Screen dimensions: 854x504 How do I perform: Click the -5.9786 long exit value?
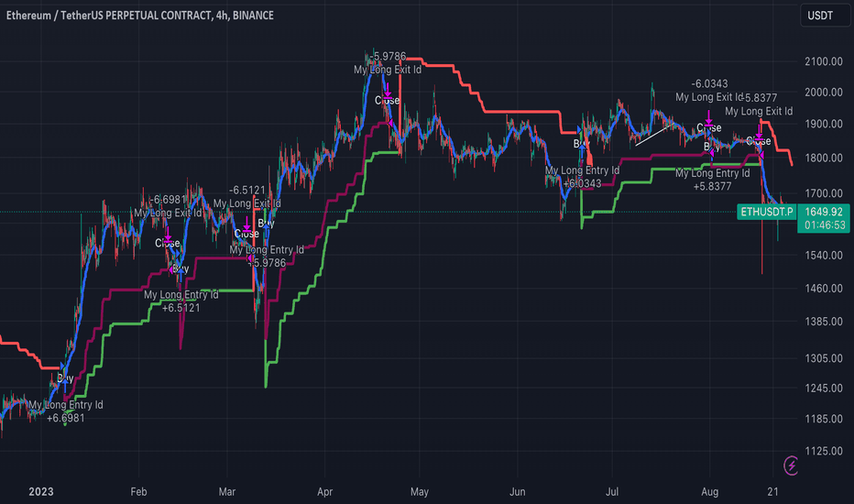pyautogui.click(x=388, y=56)
